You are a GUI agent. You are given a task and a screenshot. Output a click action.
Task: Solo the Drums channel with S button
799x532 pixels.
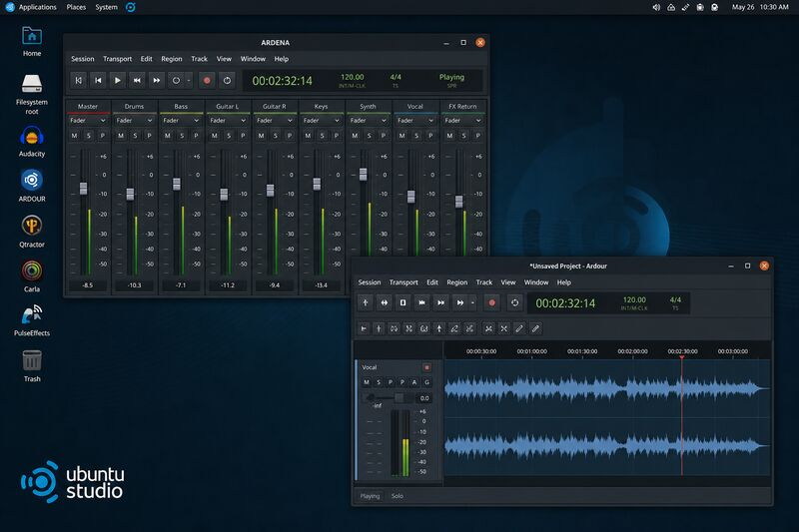135,136
